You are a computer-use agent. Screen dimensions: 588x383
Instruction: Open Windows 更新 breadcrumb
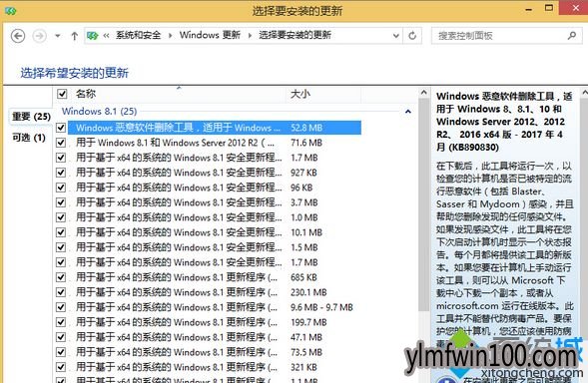[210, 35]
